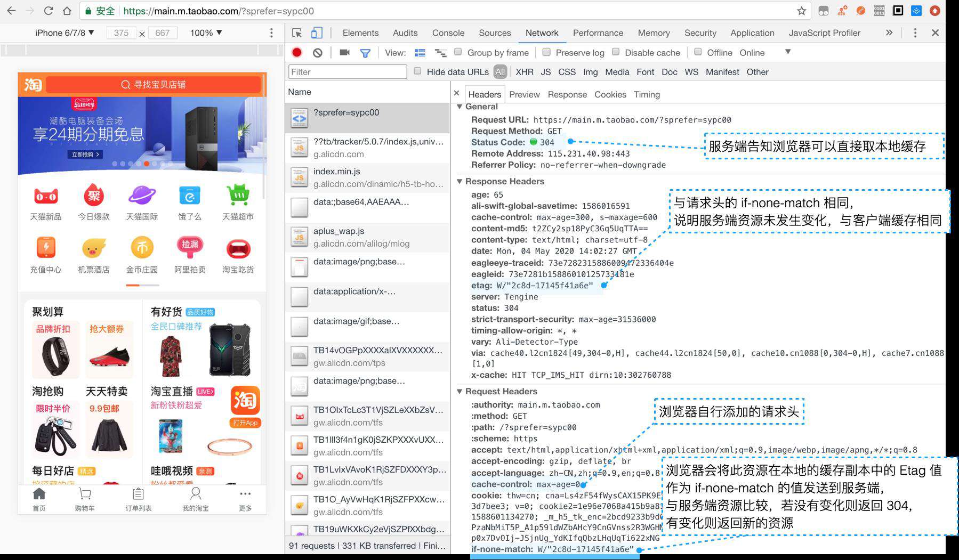Bookmark page with the star icon
Screen dimensions: 959x560
pos(801,11)
